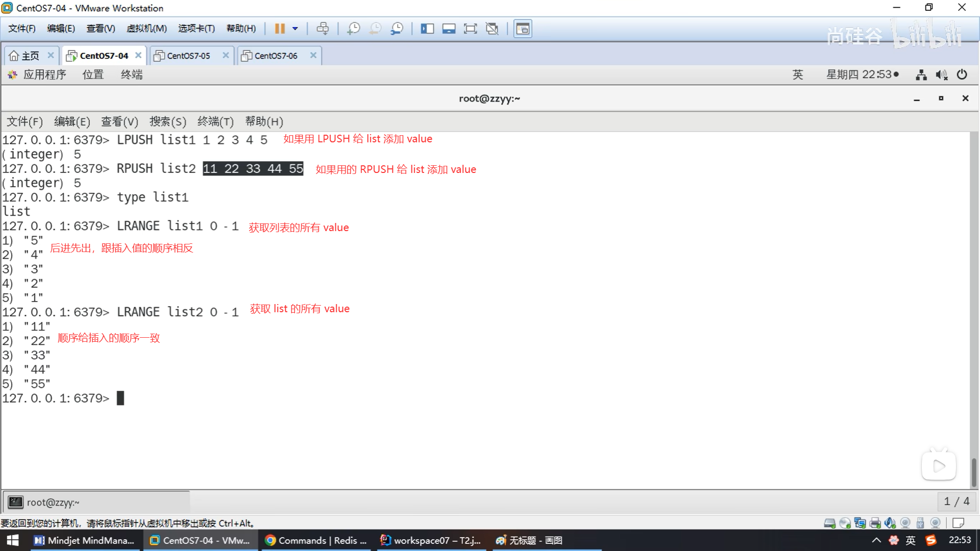Click the GNOME volume icon

point(941,75)
